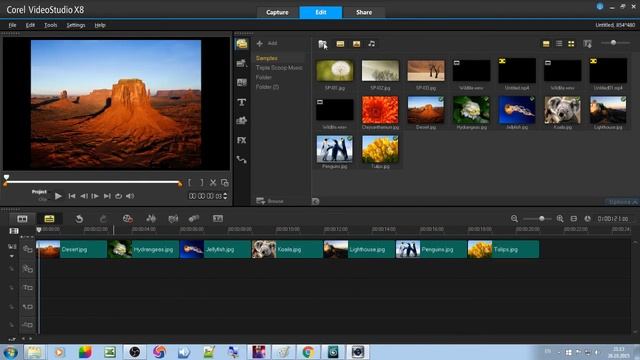Toggle show videos filter in library
Viewport: 640px width, 360px height.
tap(340, 44)
